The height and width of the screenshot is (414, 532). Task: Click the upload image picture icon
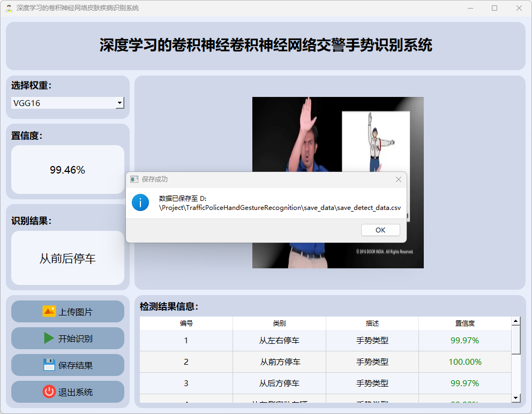pos(49,311)
